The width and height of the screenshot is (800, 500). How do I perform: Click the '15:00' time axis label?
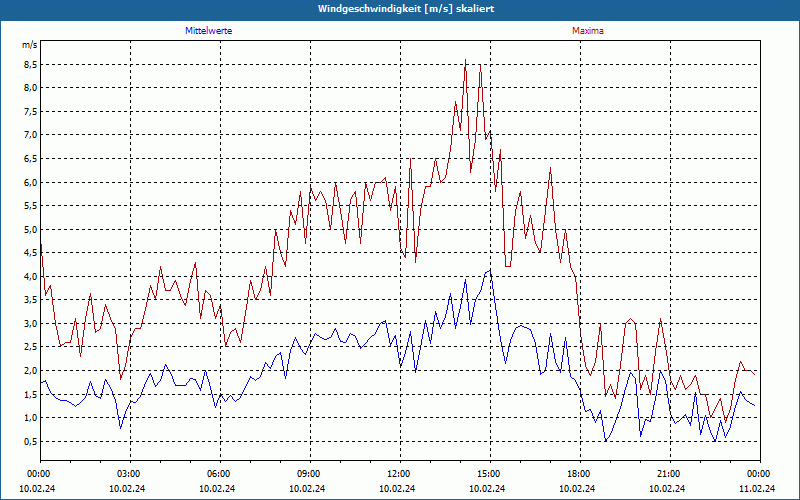pyautogui.click(x=488, y=474)
